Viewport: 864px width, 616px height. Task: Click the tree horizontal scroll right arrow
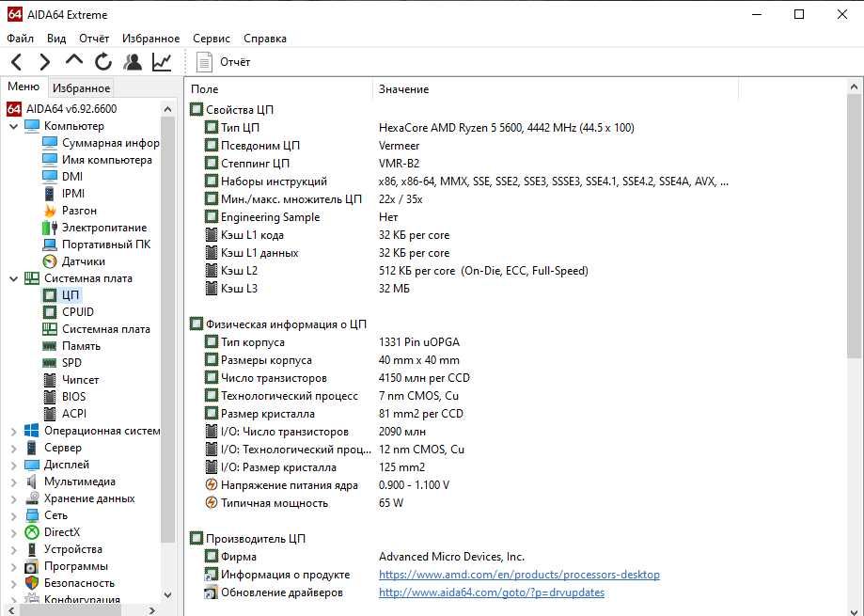coord(152,610)
